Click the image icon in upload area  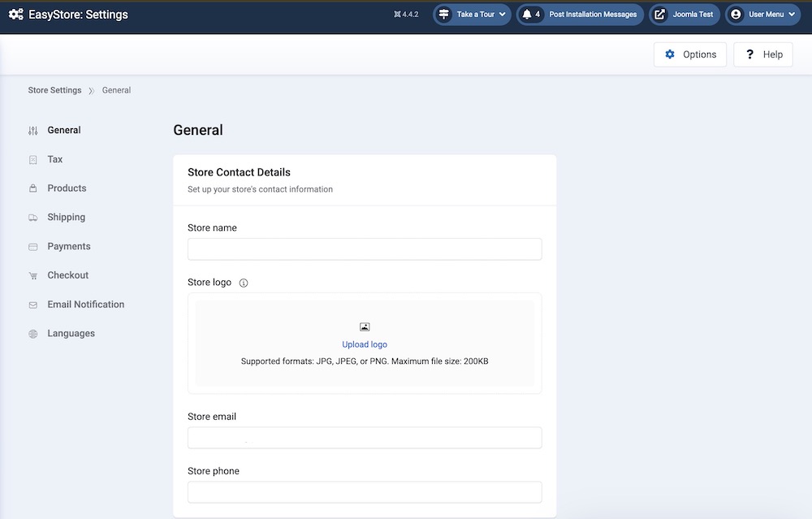(x=365, y=327)
